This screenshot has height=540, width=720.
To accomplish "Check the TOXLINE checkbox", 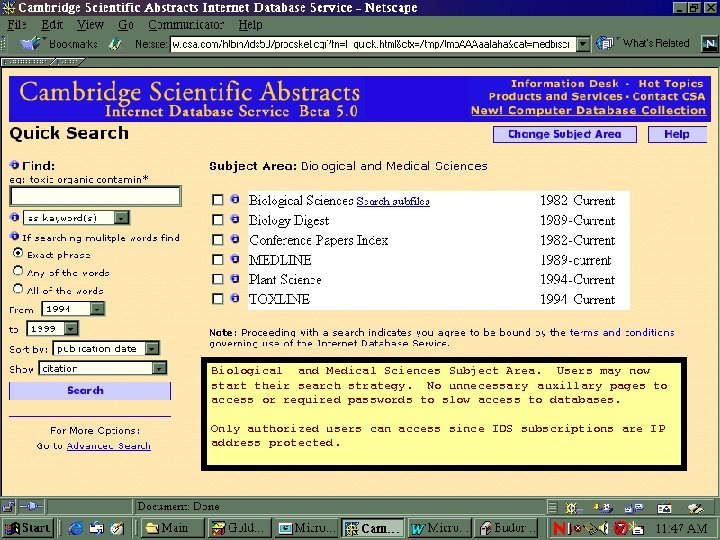I will (x=218, y=299).
